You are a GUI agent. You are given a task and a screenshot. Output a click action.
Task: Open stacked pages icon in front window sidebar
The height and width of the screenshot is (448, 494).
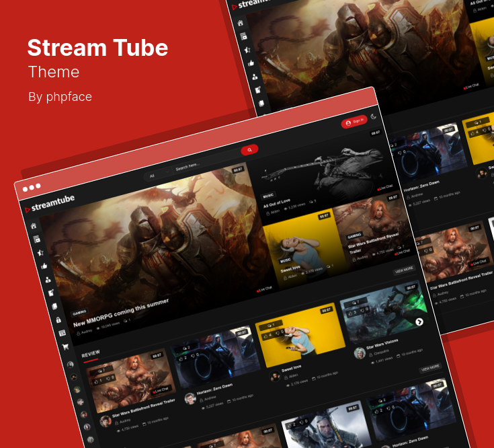pos(54,306)
